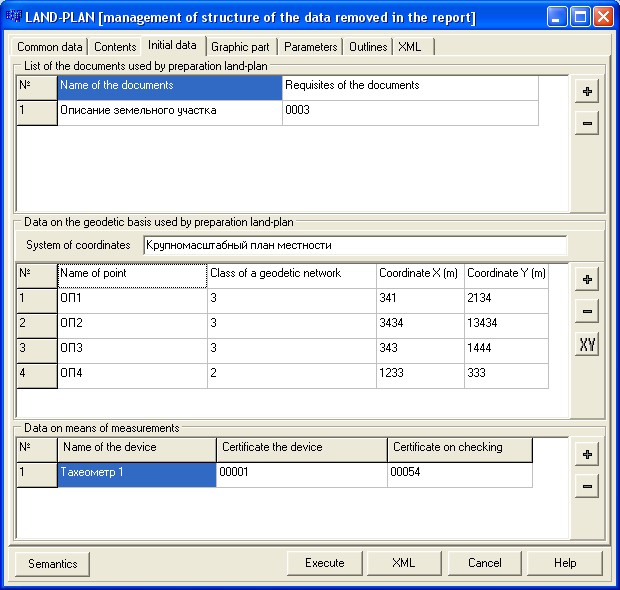Remove a row from geodetic points table
The image size is (620, 590).
pyautogui.click(x=587, y=312)
